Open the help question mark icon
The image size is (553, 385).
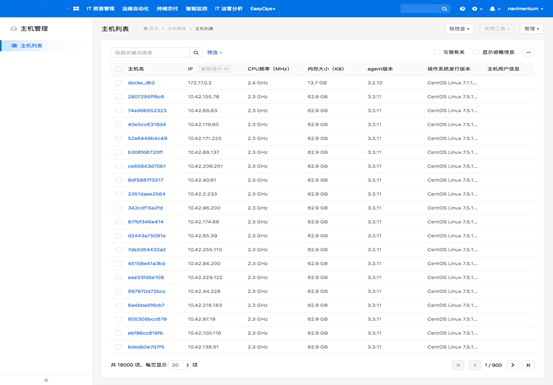click(462, 9)
